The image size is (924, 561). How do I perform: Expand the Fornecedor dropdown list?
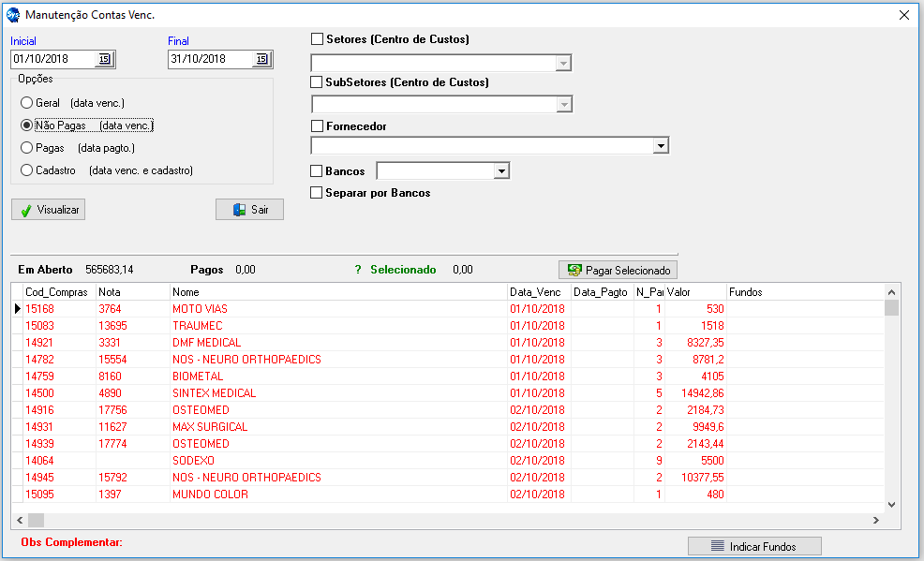pyautogui.click(x=661, y=146)
